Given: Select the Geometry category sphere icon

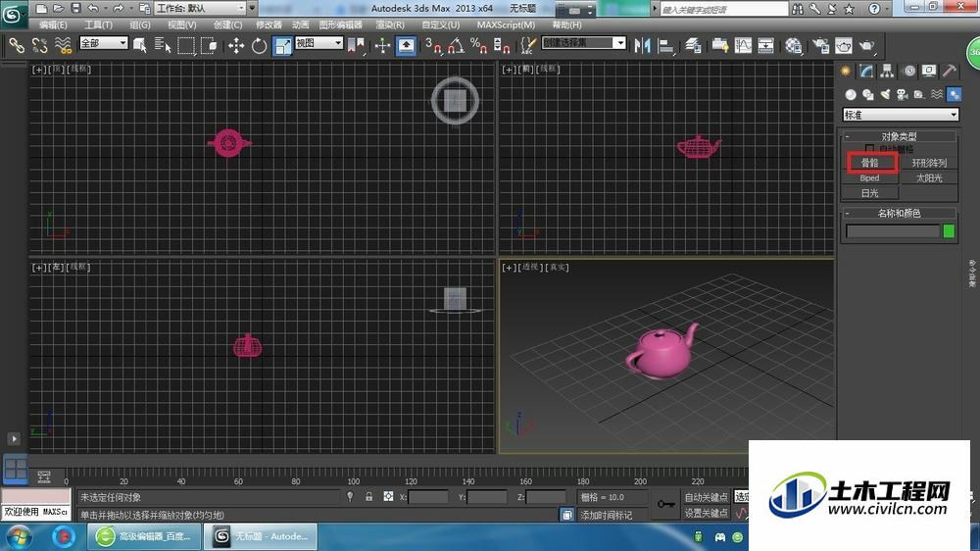Looking at the screenshot, I should [x=851, y=94].
